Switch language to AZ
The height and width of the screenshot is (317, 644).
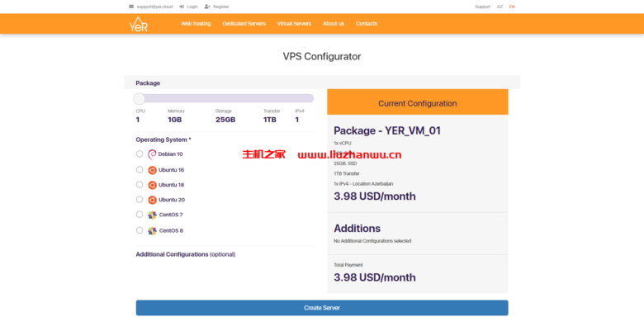click(500, 7)
